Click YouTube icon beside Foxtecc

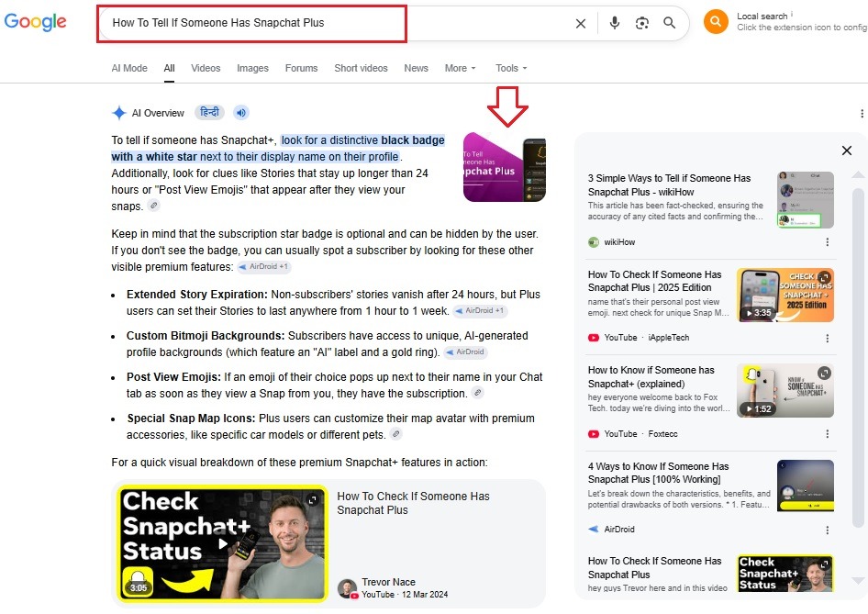click(x=594, y=434)
